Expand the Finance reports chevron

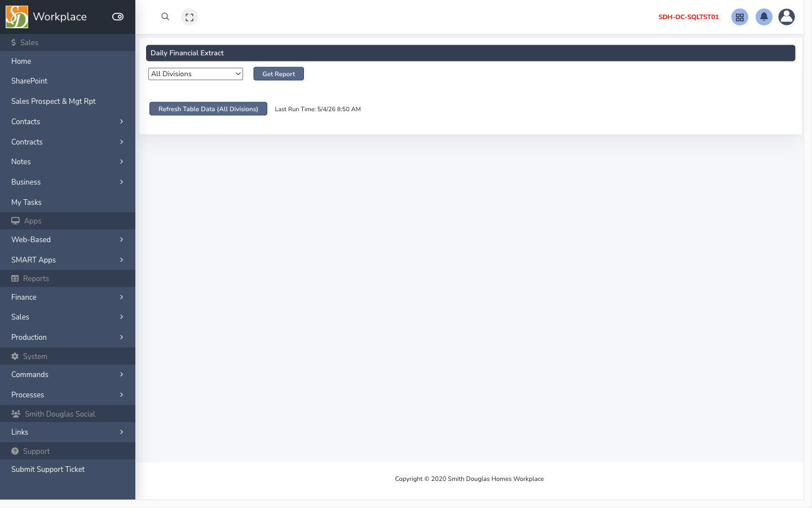[x=121, y=297]
